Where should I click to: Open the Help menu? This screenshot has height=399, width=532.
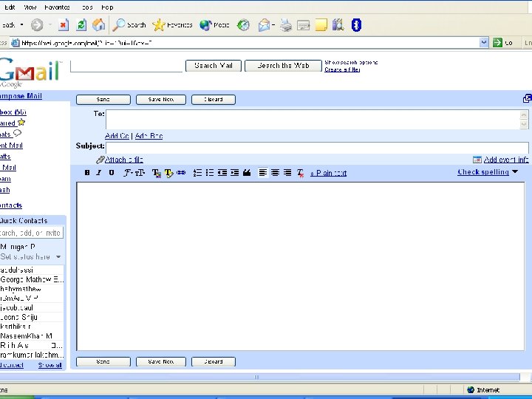[107, 7]
